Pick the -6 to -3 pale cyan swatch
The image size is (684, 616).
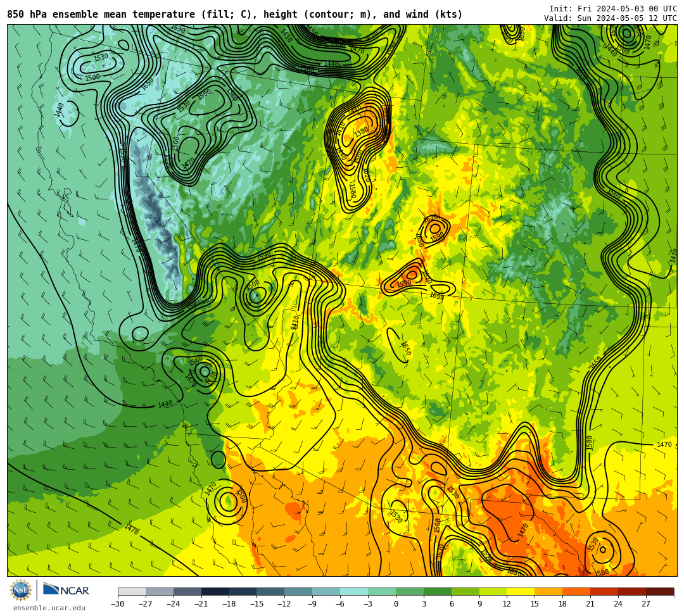click(x=354, y=591)
